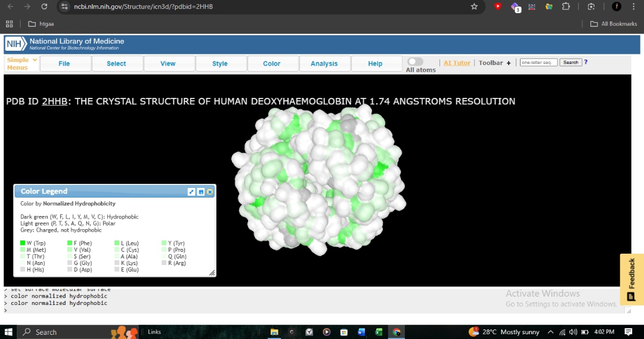Expand the Color Legend dialog to full size
The image size is (644, 339).
click(x=191, y=192)
